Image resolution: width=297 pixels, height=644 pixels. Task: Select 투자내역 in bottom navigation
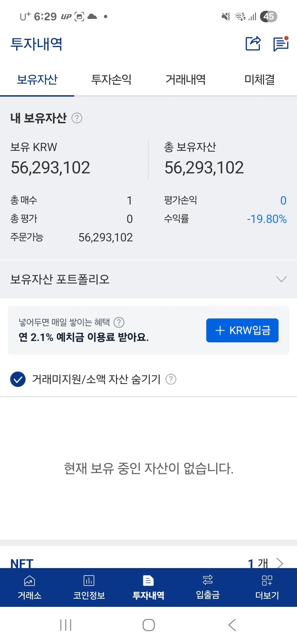(x=148, y=587)
